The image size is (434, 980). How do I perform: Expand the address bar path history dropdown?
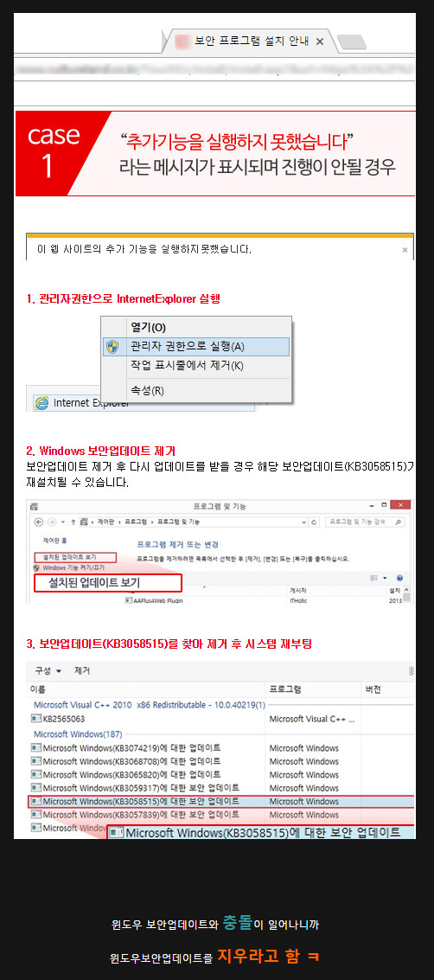pyautogui.click(x=304, y=522)
